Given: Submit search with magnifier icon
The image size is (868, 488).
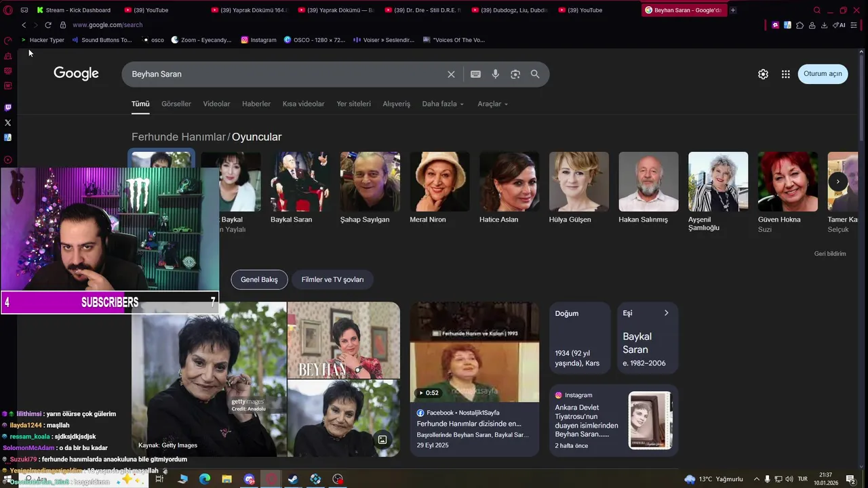Looking at the screenshot, I should (x=535, y=74).
